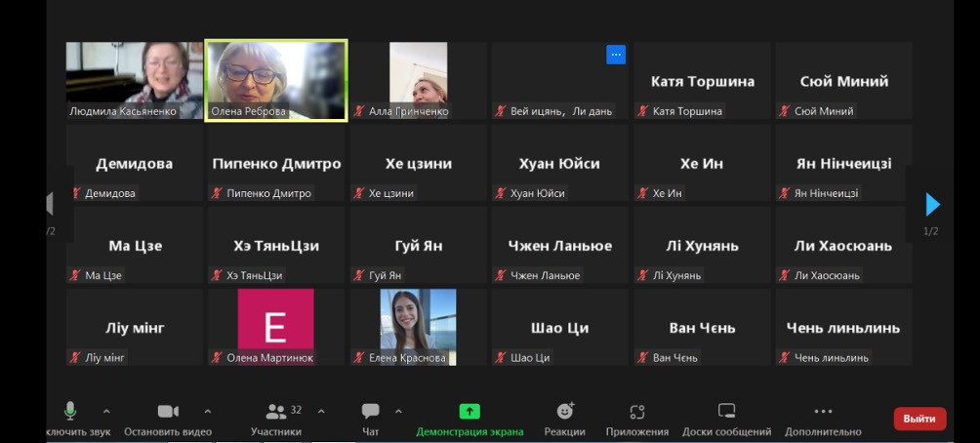Select Олена Реброва highlighted video tile
The width and height of the screenshot is (980, 443).
point(276,80)
